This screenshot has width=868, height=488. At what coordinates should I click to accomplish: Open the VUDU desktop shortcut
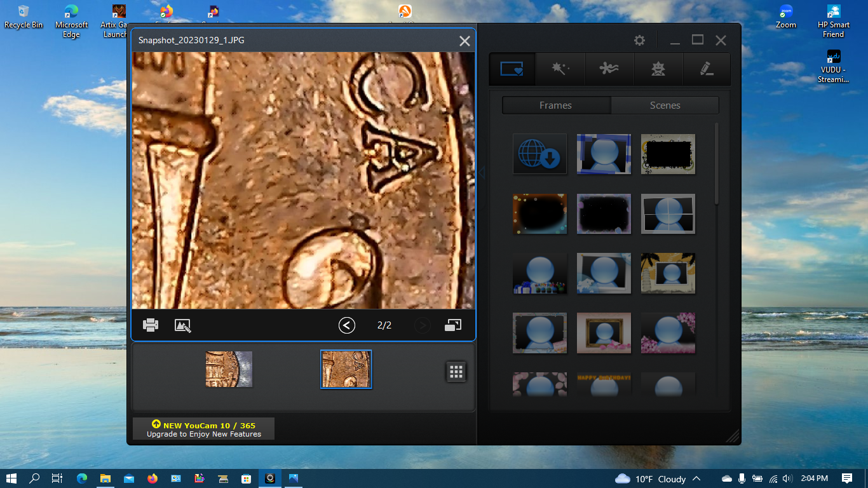(834, 66)
